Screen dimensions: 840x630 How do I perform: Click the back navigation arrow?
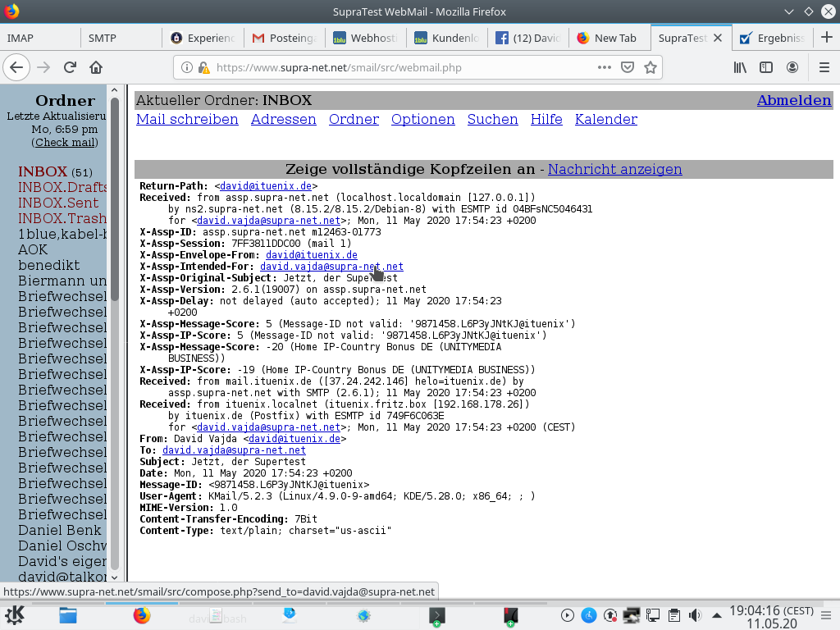[17, 67]
